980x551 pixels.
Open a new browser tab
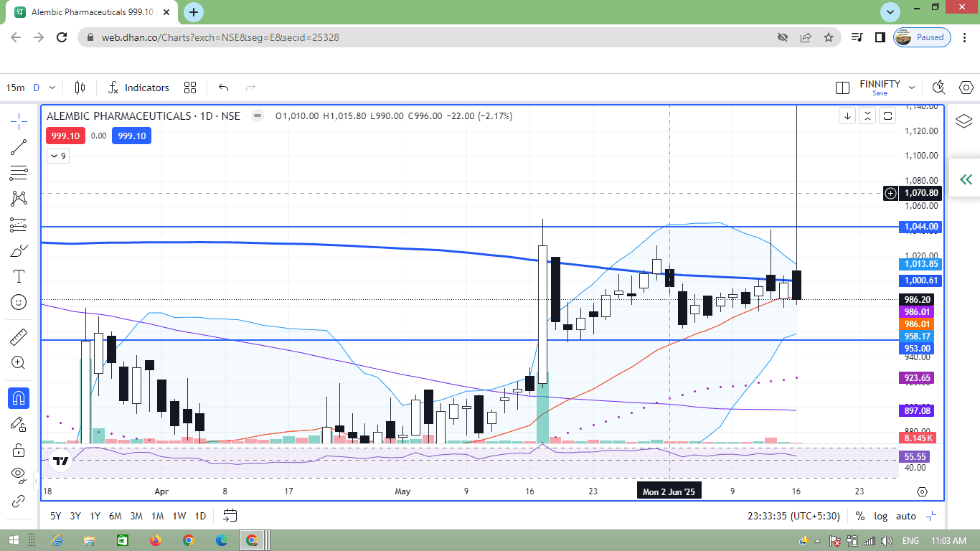[x=194, y=12]
